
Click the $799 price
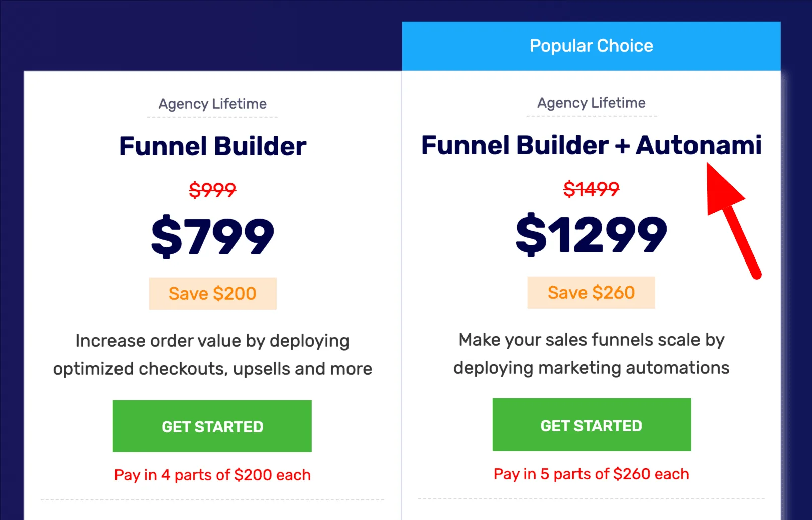[x=212, y=236]
